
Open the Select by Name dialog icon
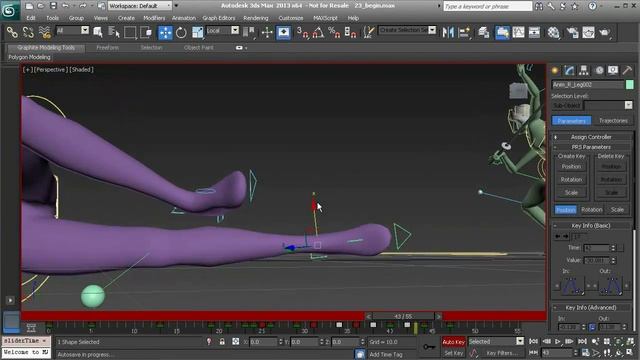point(114,32)
